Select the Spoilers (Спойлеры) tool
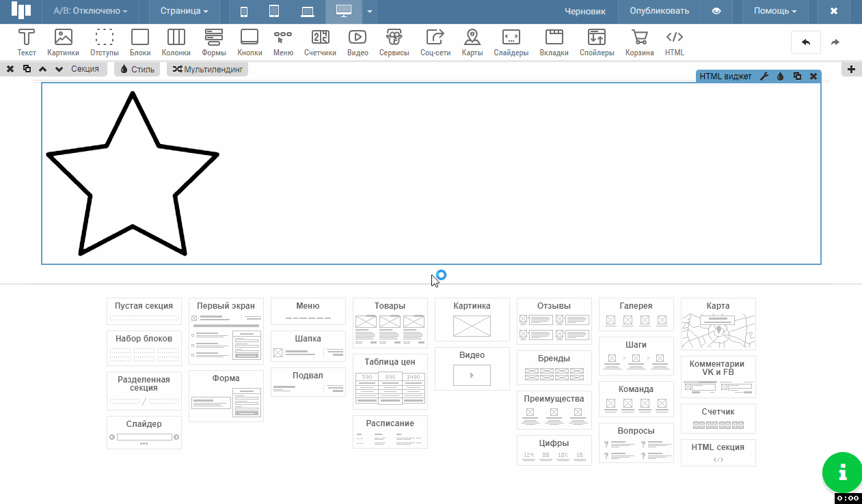Viewport: 862px width, 504px height. pyautogui.click(x=596, y=42)
